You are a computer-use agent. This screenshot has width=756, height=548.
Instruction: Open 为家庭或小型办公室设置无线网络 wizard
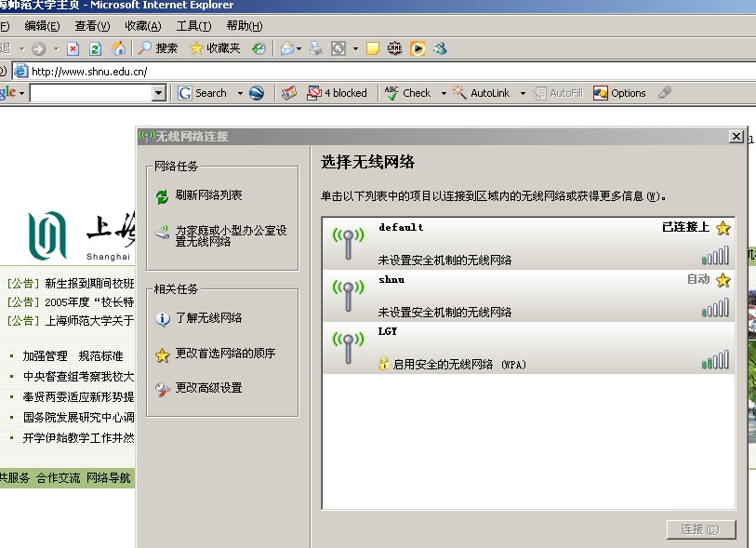[x=221, y=235]
